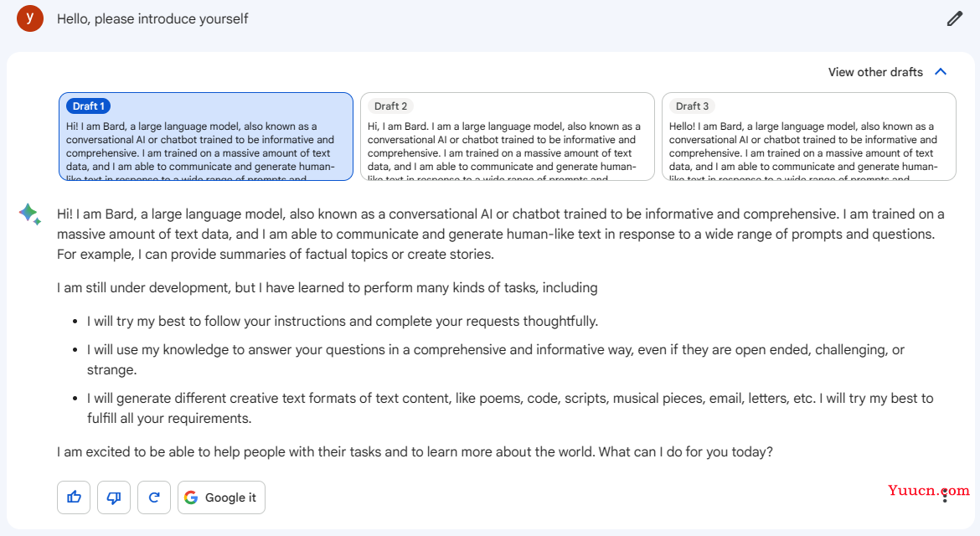Click the bullet about following your instructions

[343, 321]
